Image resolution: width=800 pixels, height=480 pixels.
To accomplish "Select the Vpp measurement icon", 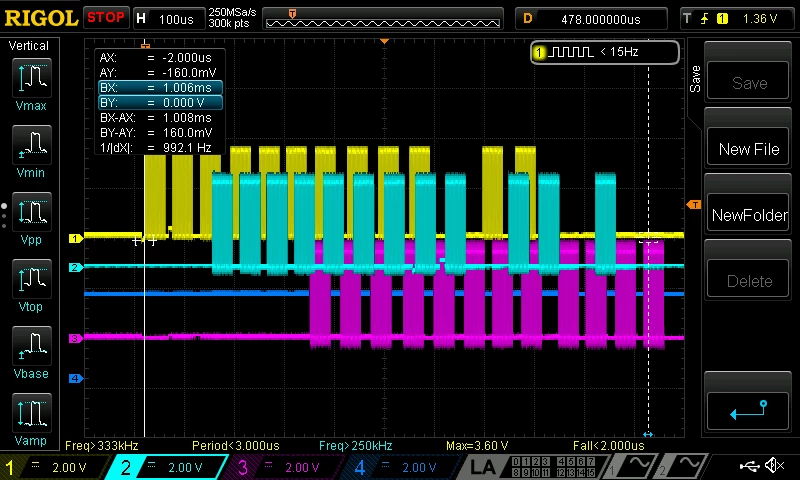I will click(32, 212).
